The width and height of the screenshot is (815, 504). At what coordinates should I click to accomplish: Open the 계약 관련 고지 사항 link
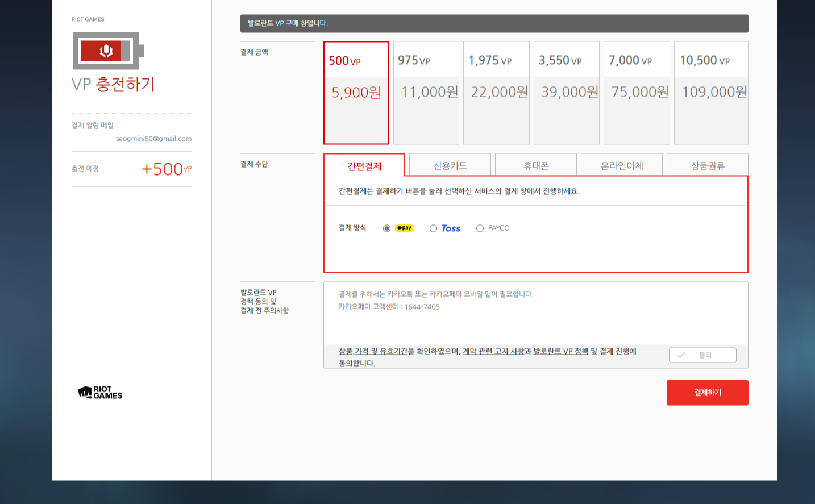pos(493,351)
